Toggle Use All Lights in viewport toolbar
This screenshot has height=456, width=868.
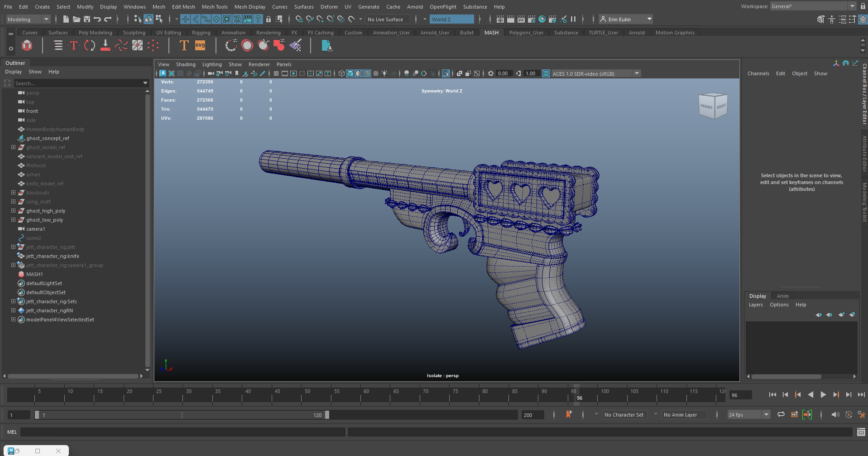(x=384, y=73)
